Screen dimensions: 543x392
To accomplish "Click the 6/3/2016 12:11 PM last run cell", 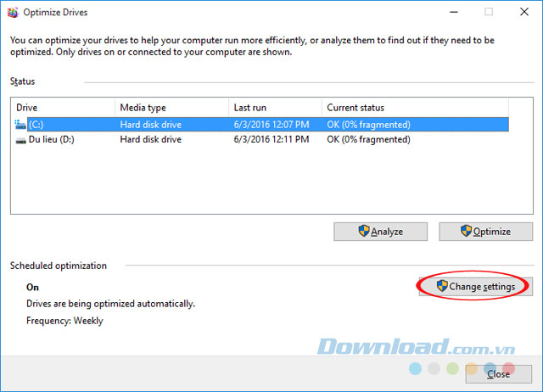I will coord(271,139).
